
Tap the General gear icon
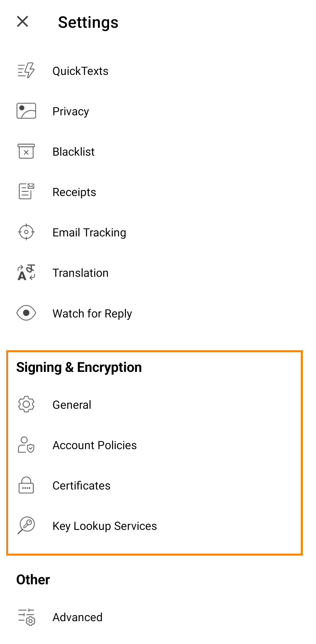(x=26, y=404)
